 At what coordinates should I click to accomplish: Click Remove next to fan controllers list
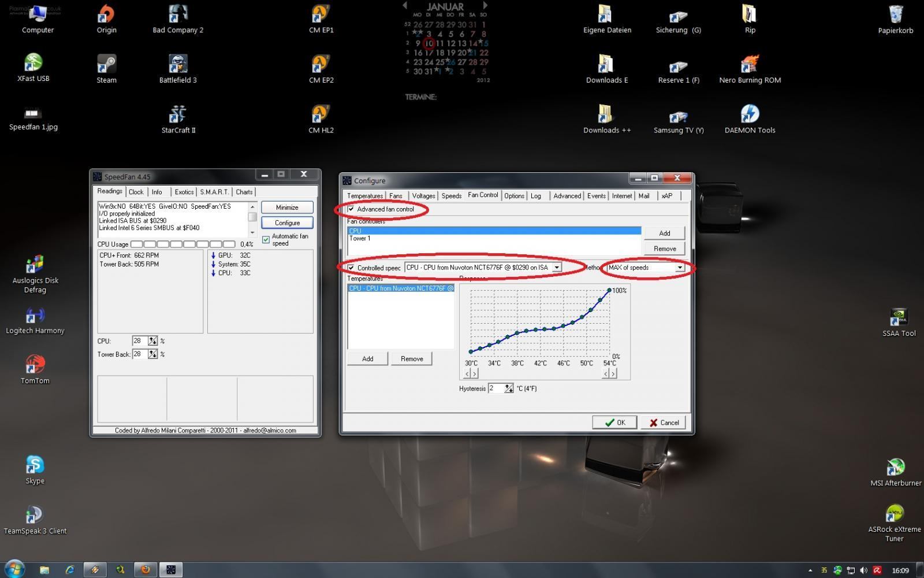(x=665, y=249)
